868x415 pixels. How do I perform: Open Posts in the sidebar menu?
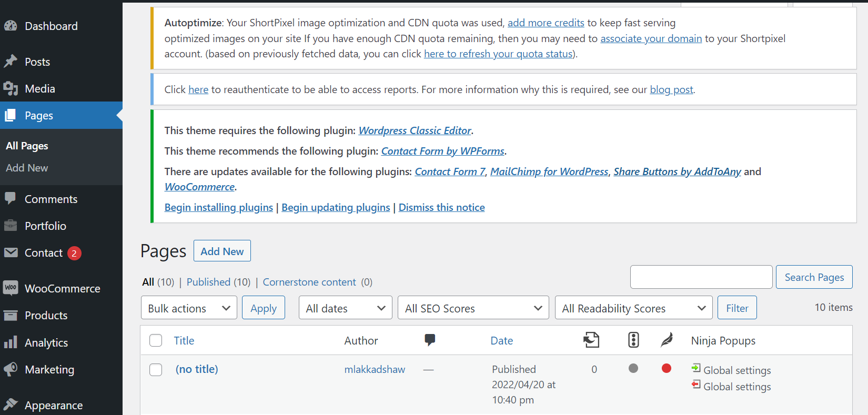pyautogui.click(x=37, y=62)
